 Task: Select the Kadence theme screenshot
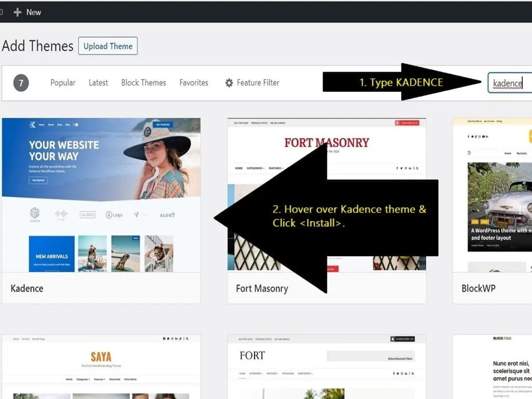point(101,195)
